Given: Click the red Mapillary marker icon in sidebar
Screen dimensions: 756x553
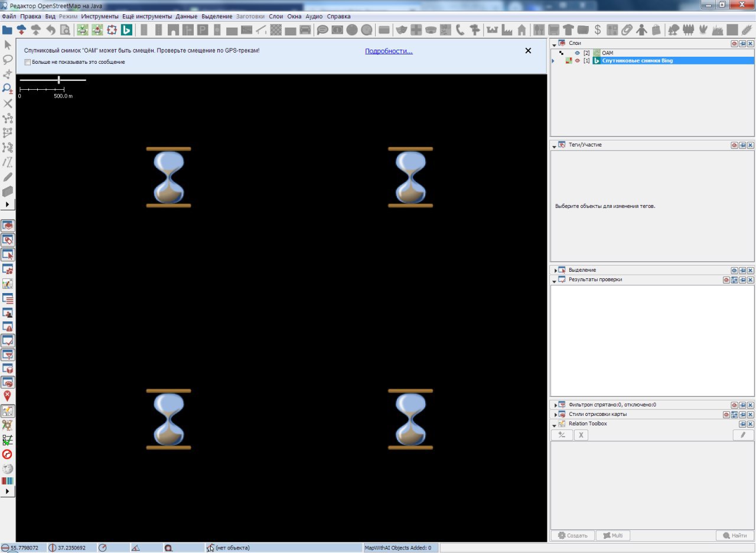Looking at the screenshot, I should click(x=8, y=396).
